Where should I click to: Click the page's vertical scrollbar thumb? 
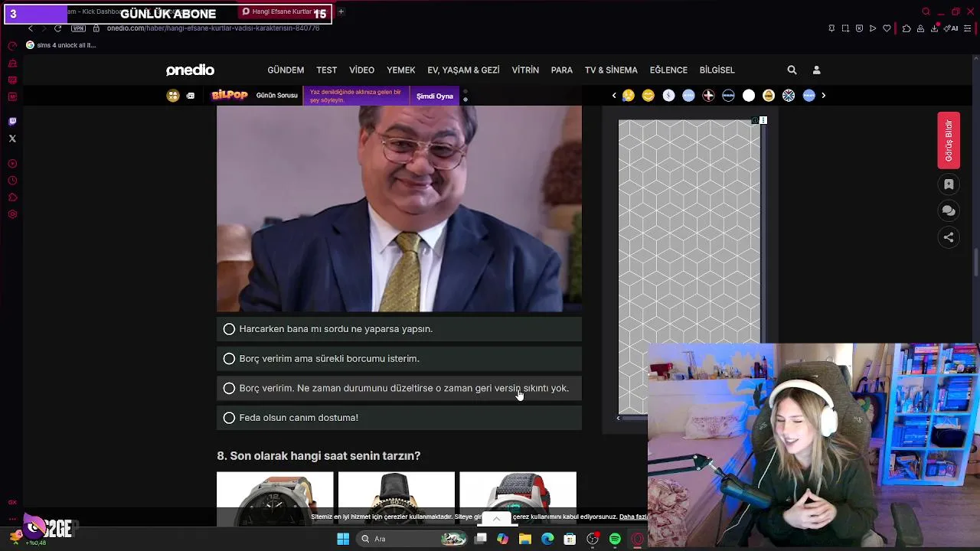click(x=975, y=262)
